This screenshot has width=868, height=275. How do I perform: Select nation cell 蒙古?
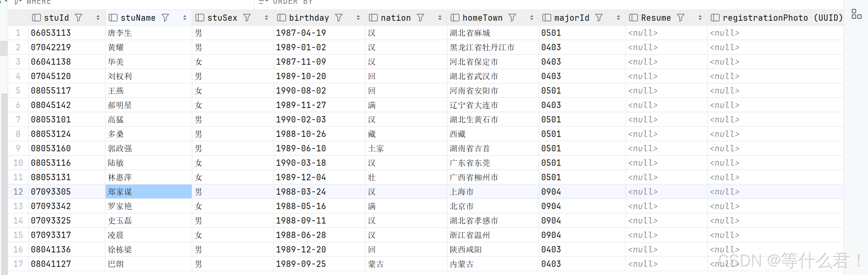[406, 264]
